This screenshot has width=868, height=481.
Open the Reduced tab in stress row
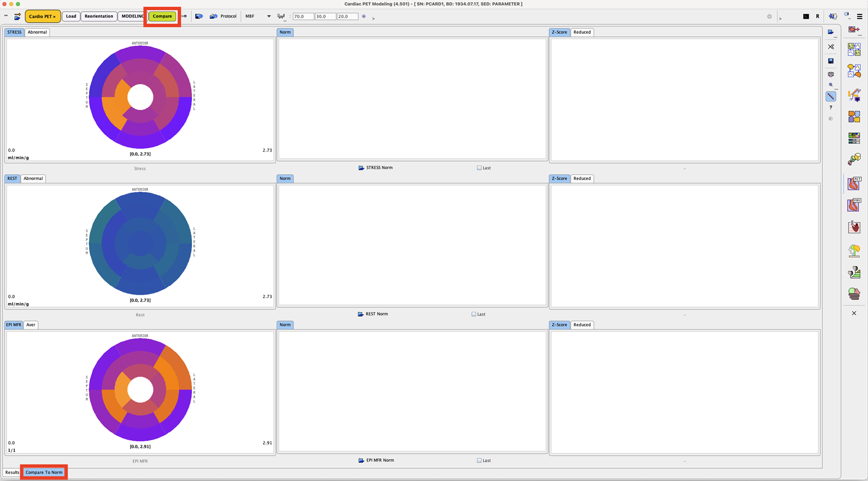[582, 32]
